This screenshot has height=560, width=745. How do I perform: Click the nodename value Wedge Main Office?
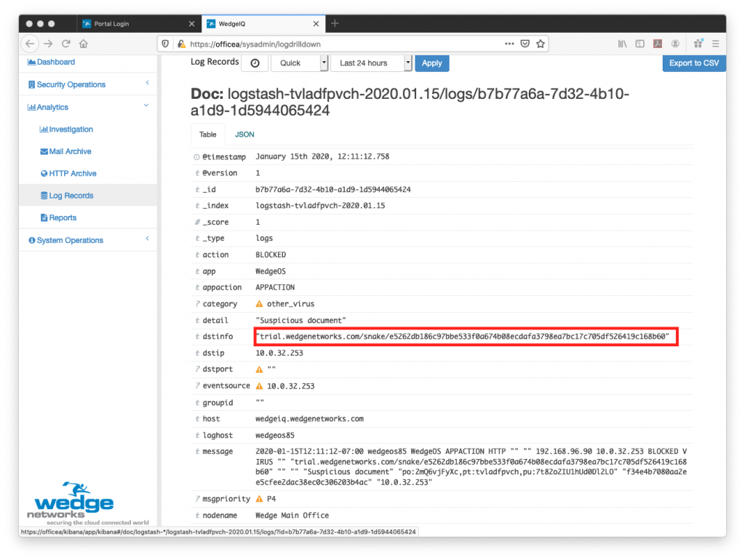pyautogui.click(x=292, y=516)
